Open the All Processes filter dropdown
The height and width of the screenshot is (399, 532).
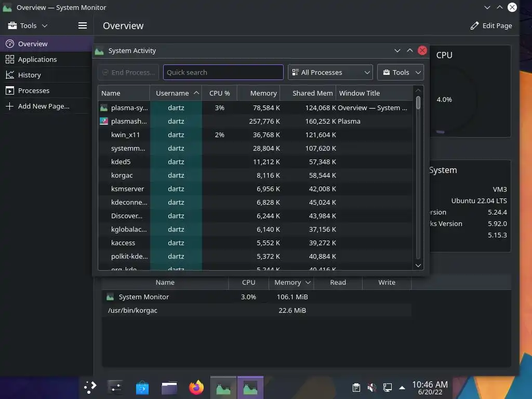[330, 72]
